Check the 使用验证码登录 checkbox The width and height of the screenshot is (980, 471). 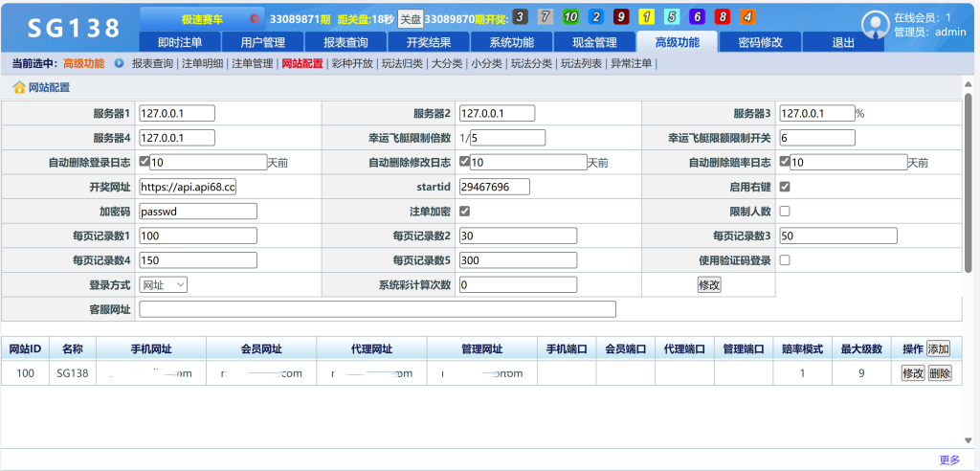(x=786, y=259)
